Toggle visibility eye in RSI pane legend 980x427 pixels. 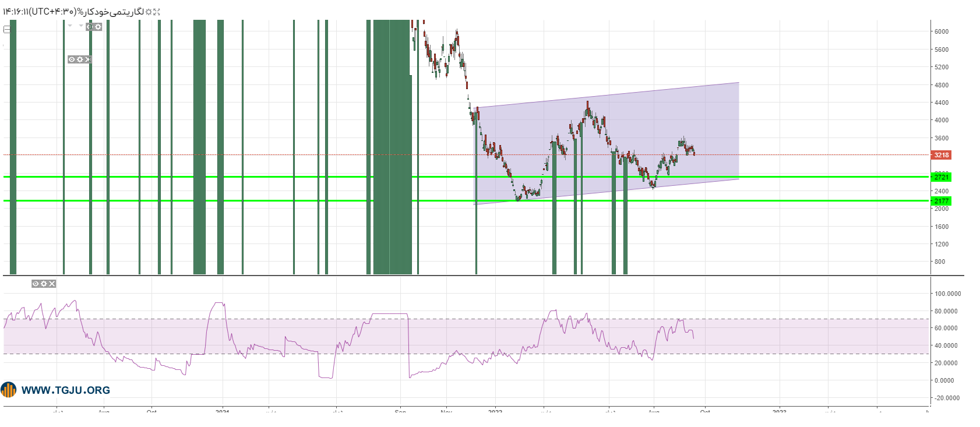[x=36, y=284]
